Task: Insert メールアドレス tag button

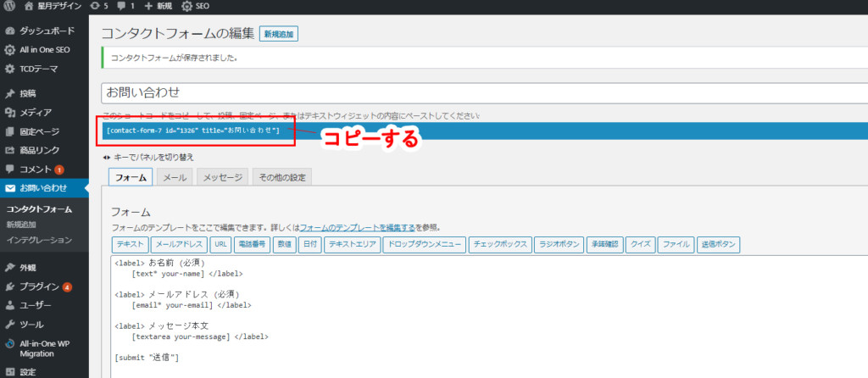Action: coord(180,244)
